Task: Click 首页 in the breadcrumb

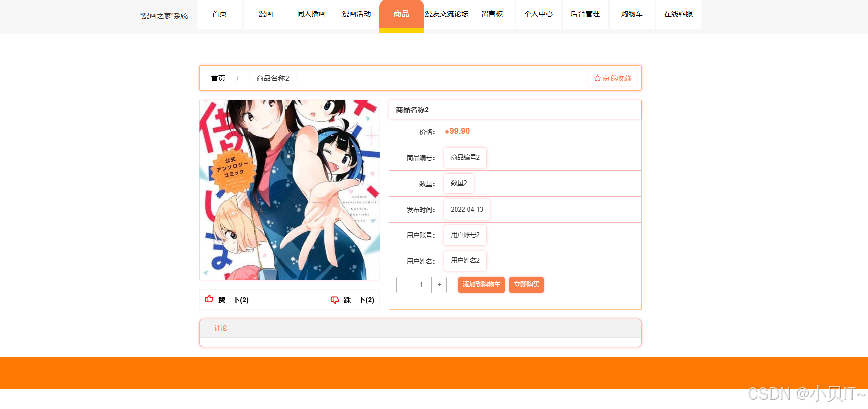Action: (x=218, y=78)
